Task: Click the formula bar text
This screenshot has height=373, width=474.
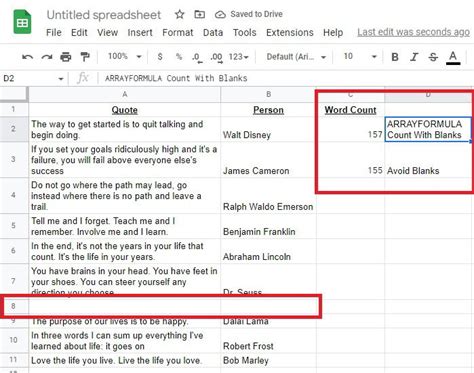Action: (176, 78)
